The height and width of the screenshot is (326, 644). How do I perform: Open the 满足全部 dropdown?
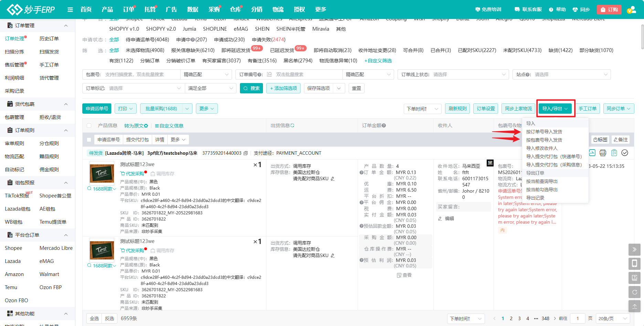click(210, 88)
